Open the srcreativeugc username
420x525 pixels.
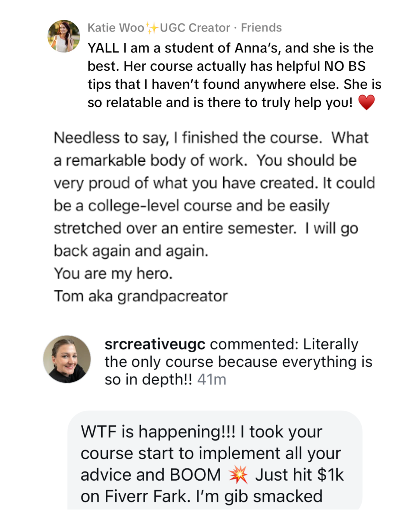[x=155, y=344]
